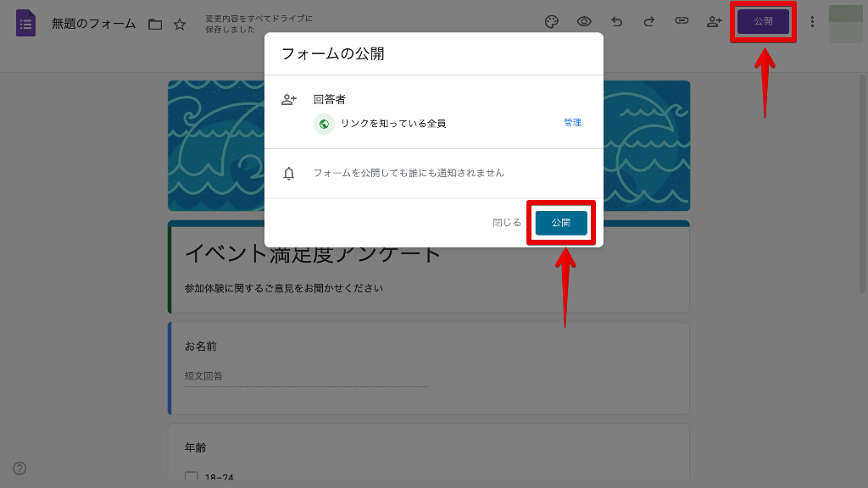Viewport: 868px width, 488px height.
Task: Copy responder link with the link icon
Action: pyautogui.click(x=682, y=22)
